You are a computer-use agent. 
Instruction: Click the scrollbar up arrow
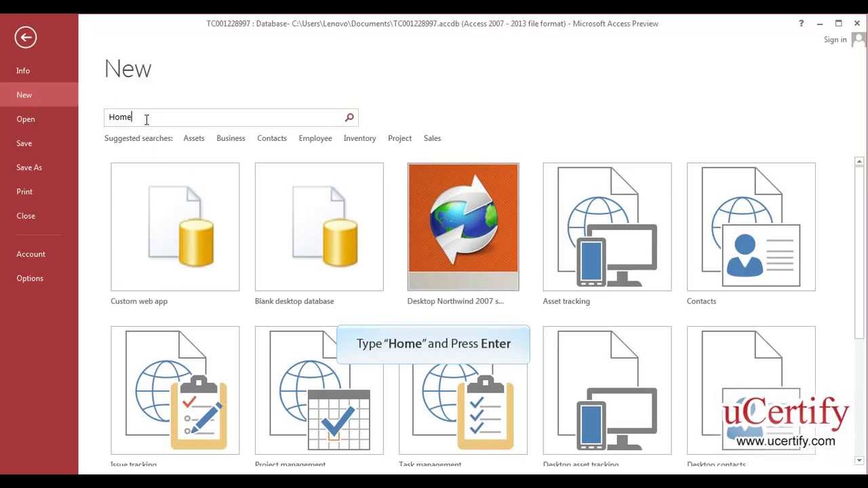(x=859, y=161)
